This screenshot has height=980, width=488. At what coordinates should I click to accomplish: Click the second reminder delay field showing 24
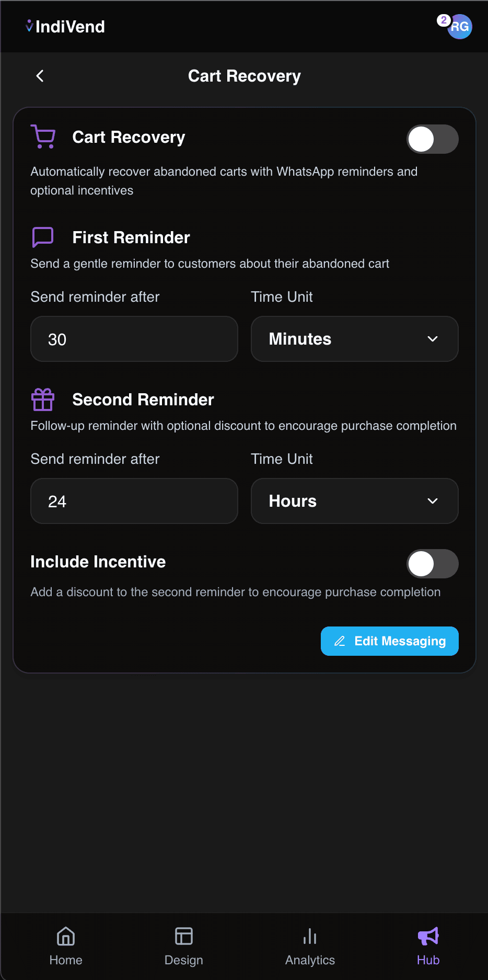[134, 501]
